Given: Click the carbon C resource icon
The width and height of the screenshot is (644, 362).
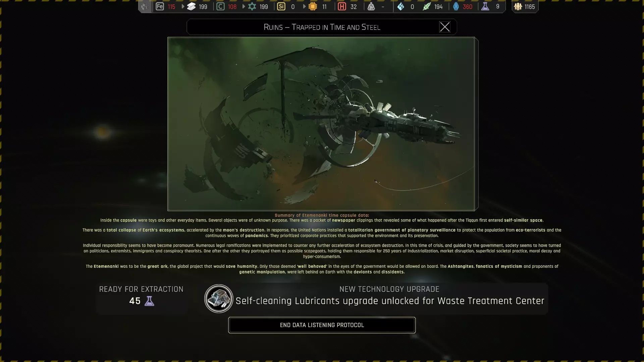Looking at the screenshot, I should tap(220, 6).
